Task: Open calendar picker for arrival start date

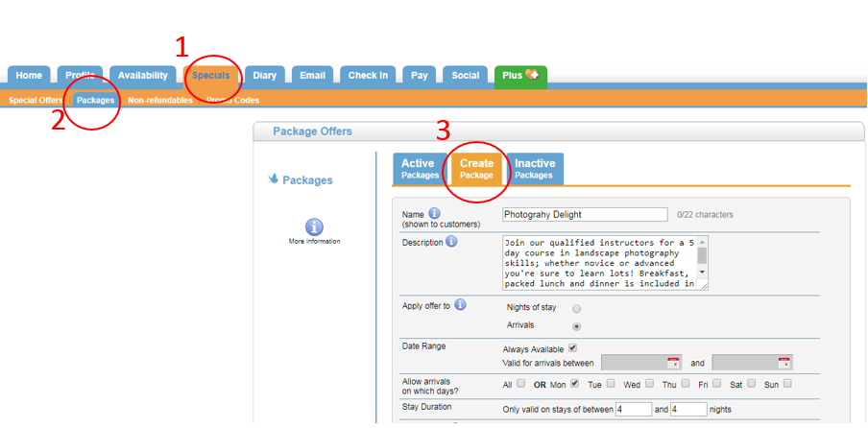Action: pyautogui.click(x=673, y=363)
